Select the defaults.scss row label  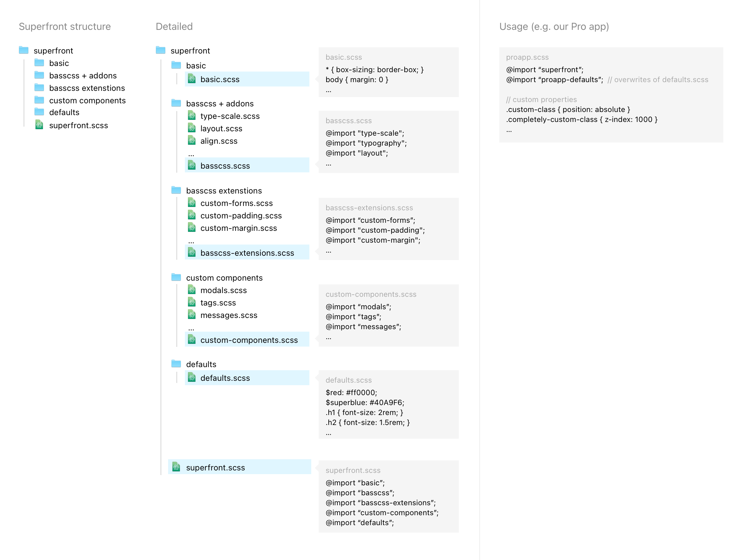click(225, 378)
